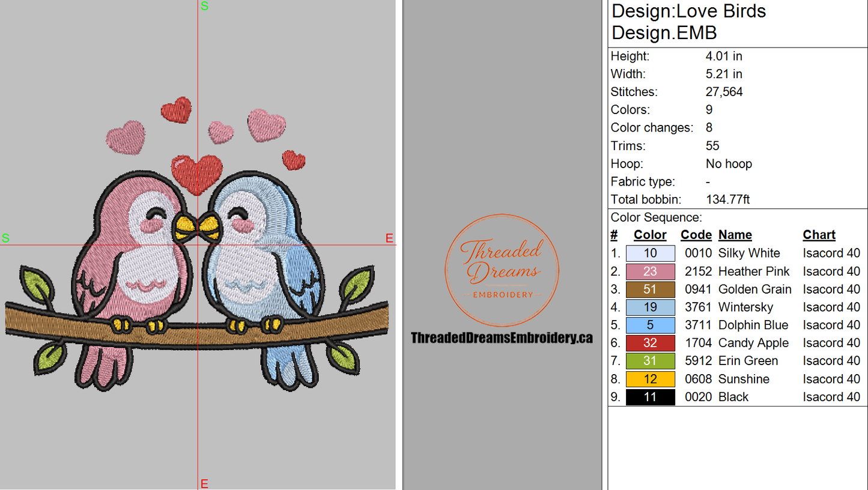Click the Threaded Dreams Embroidery logo
This screenshot has height=490, width=868.
pyautogui.click(x=502, y=271)
